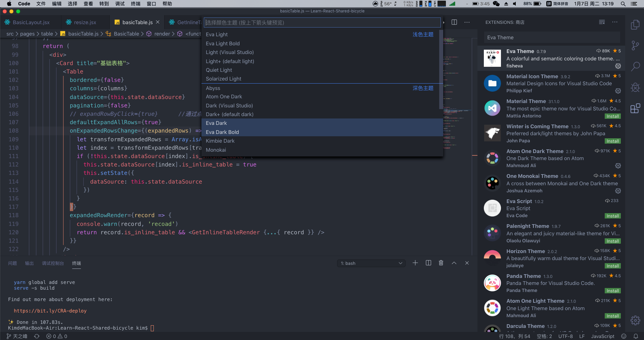644x340 pixels.
Task: Click the errors and warnings status item
Action: click(57, 336)
